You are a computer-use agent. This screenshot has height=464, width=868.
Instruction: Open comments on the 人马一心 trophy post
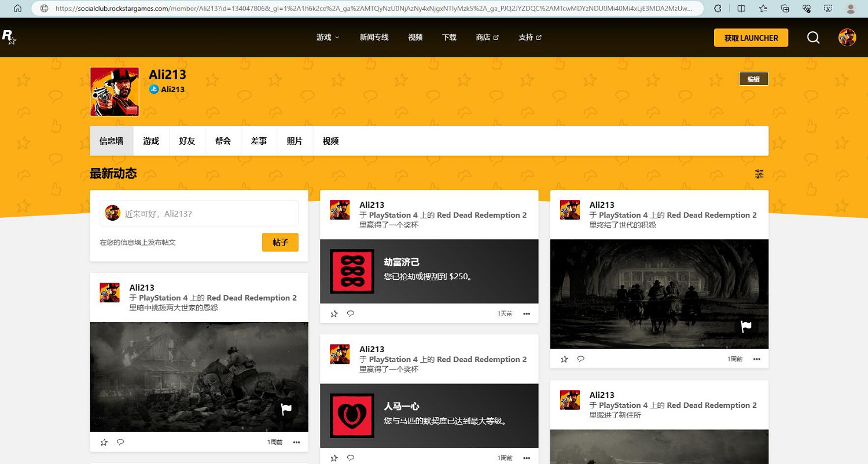350,458
